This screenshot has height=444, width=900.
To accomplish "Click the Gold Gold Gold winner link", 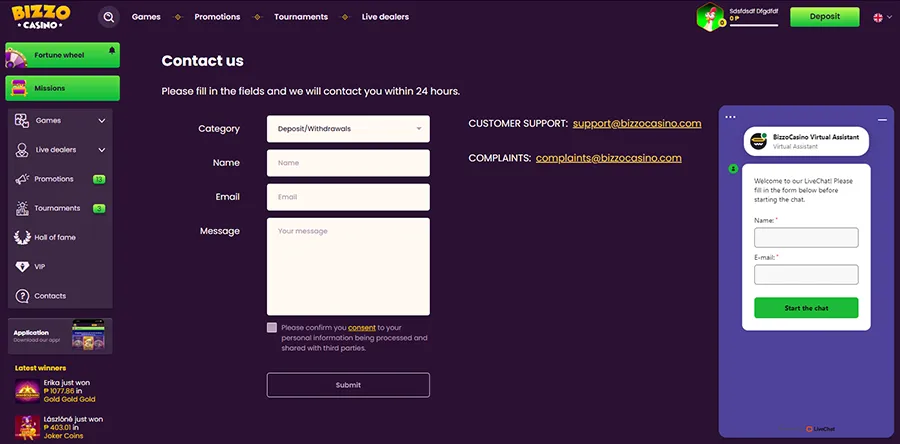I will 69,399.
